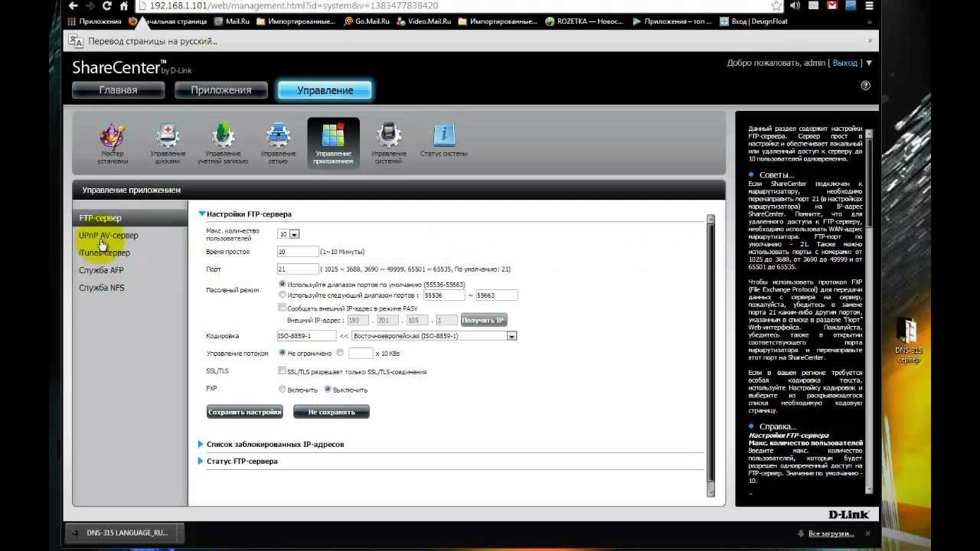980x551 pixels.
Task: Click the help question mark icon
Action: click(x=866, y=86)
